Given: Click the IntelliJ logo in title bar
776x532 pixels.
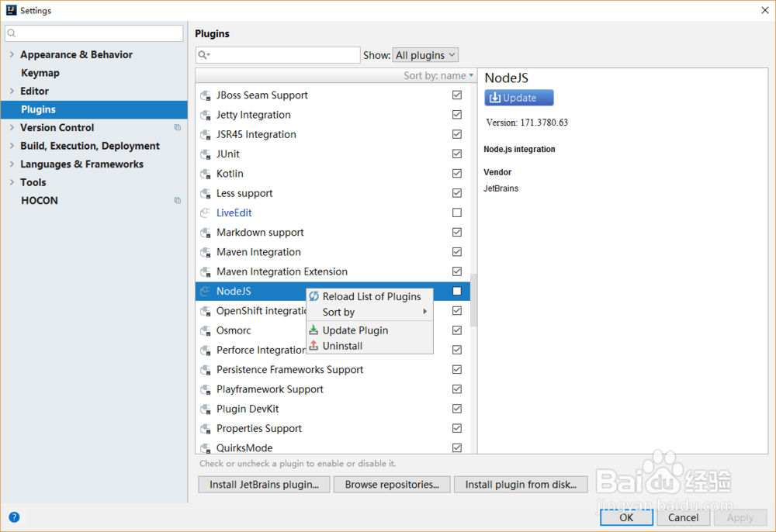Looking at the screenshot, I should tap(11, 10).
